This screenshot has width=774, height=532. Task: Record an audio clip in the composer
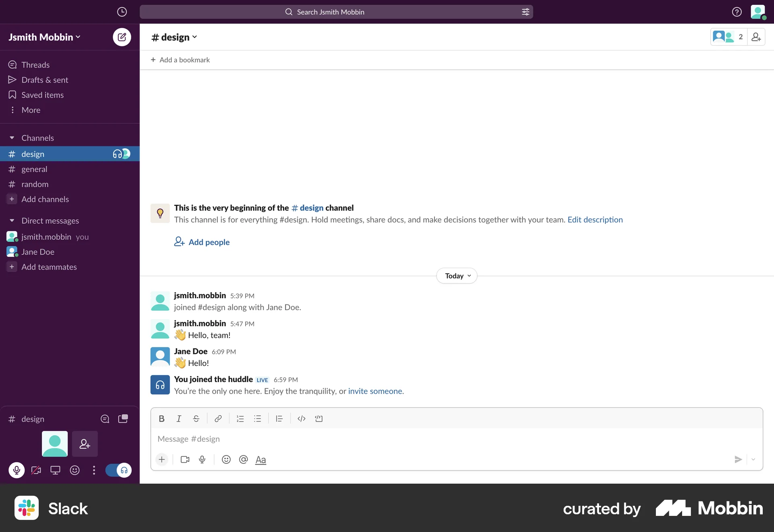click(202, 459)
